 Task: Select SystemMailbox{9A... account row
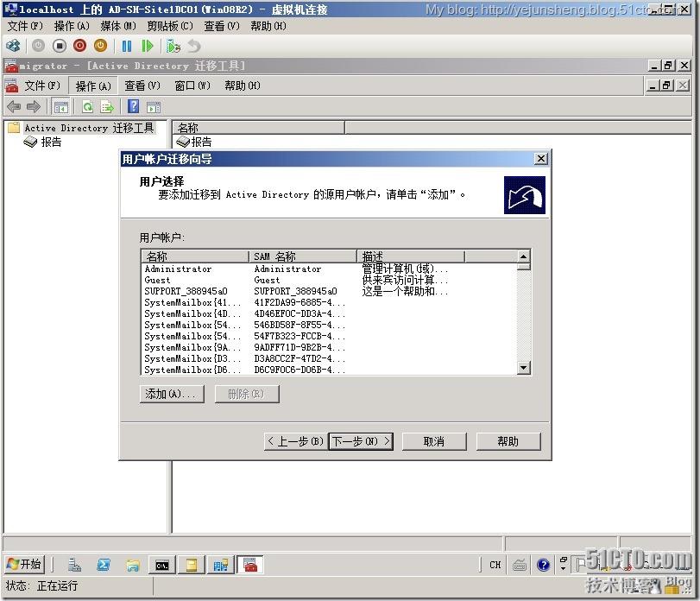tap(329, 347)
